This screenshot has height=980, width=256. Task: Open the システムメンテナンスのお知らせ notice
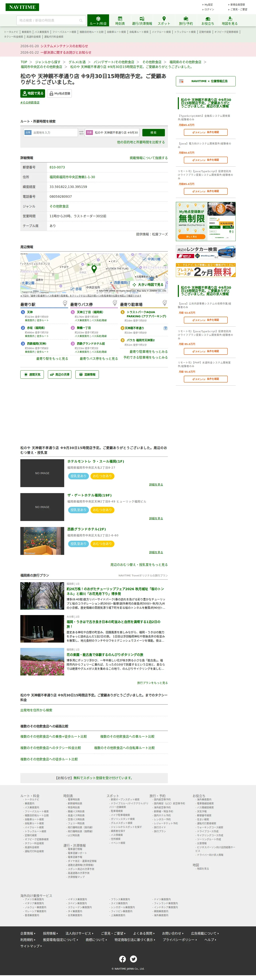(64, 46)
